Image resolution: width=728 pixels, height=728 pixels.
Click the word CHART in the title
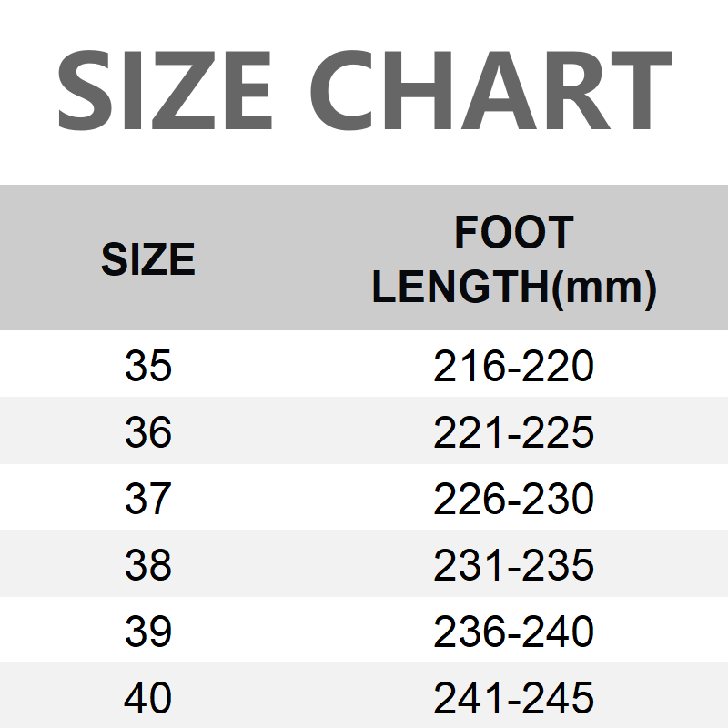pyautogui.click(x=497, y=91)
